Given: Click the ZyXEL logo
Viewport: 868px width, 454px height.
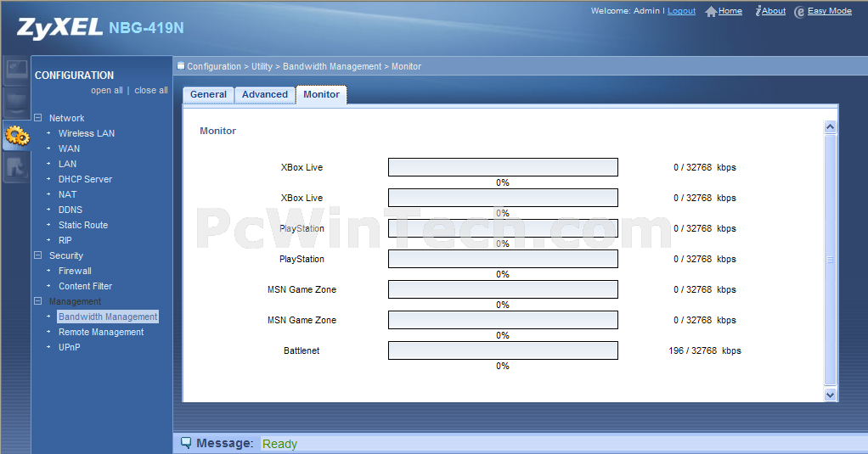Looking at the screenshot, I should tap(59, 28).
